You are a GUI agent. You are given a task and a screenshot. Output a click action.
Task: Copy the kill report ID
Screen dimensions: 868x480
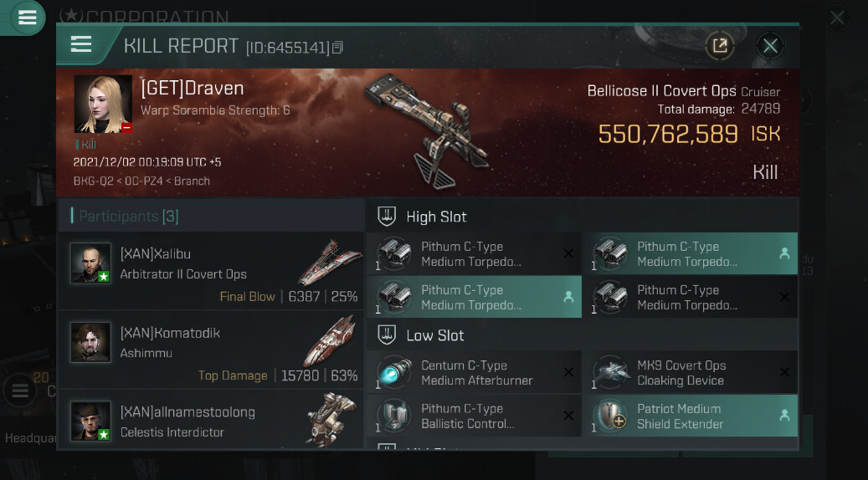[337, 48]
